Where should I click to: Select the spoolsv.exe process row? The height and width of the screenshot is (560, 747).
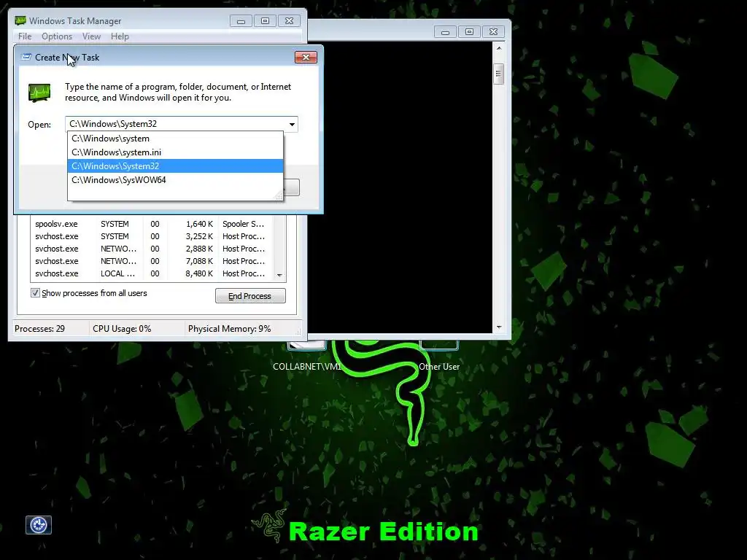(x=152, y=224)
